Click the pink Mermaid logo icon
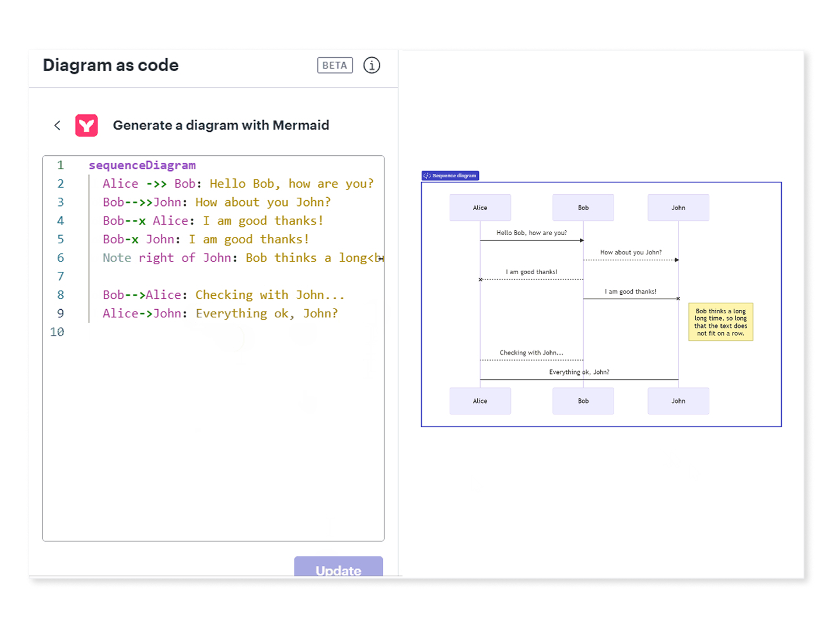 (x=86, y=125)
